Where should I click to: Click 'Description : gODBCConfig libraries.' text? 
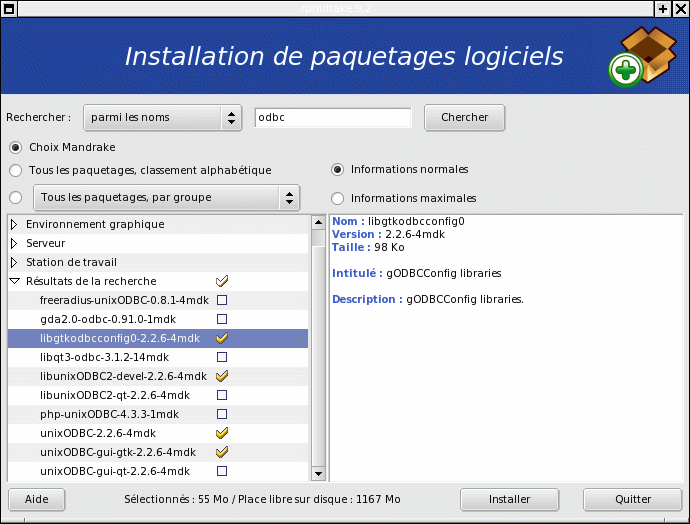428,300
